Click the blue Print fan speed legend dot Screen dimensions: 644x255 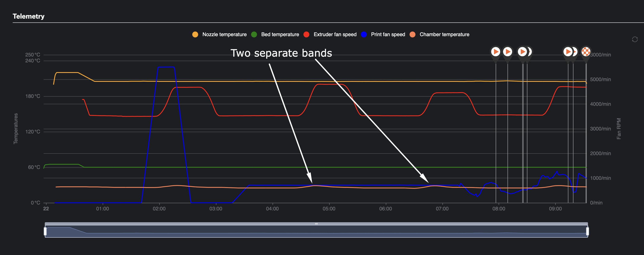point(364,34)
